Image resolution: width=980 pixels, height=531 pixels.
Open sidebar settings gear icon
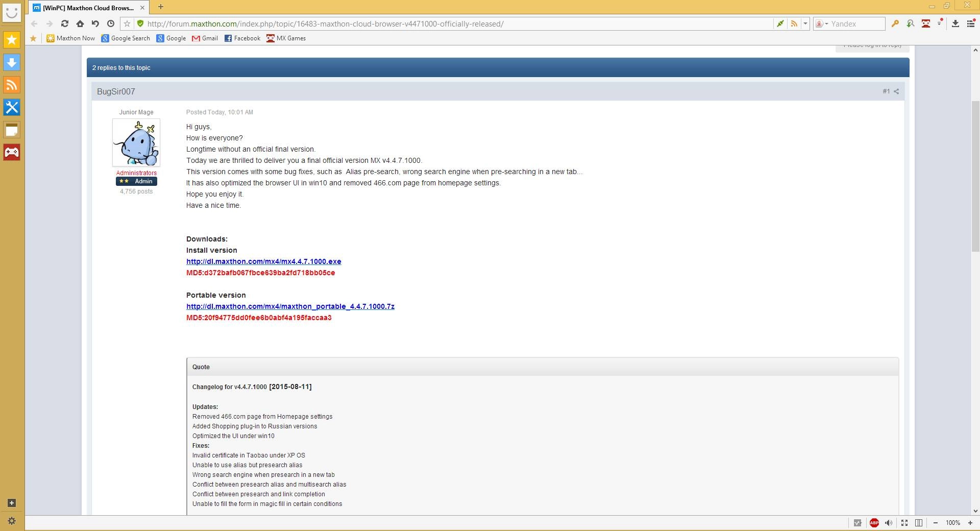12,521
